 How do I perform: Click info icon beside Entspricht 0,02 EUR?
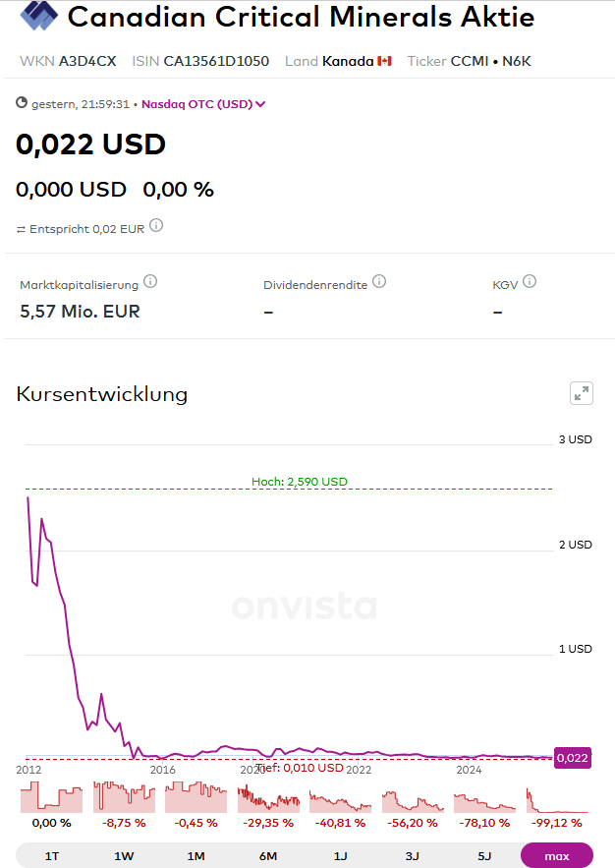156,226
